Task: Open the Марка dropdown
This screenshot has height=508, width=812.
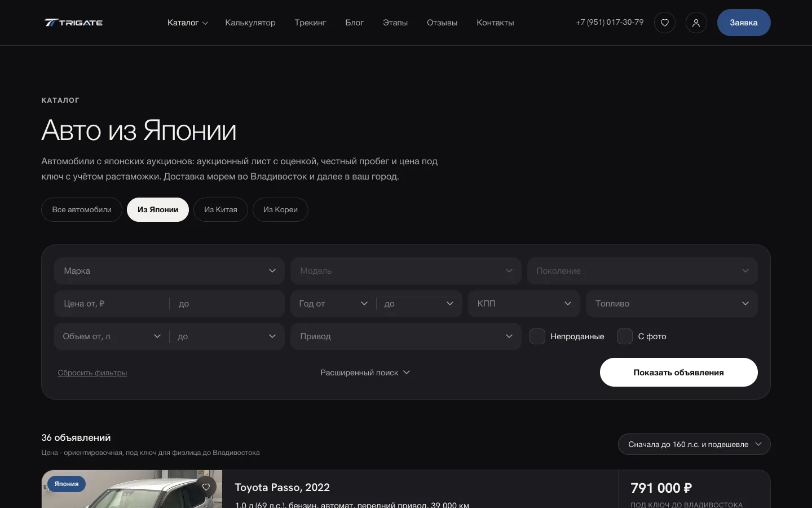Action: tap(169, 271)
